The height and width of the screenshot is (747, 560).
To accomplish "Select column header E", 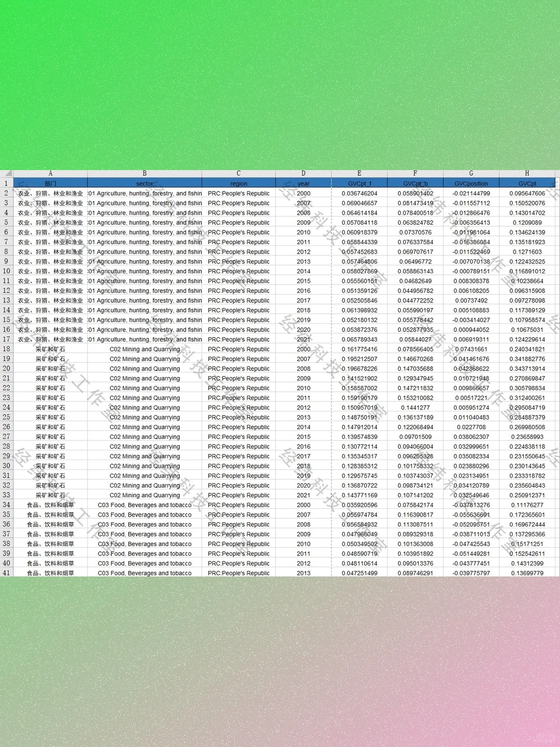I will click(359, 173).
